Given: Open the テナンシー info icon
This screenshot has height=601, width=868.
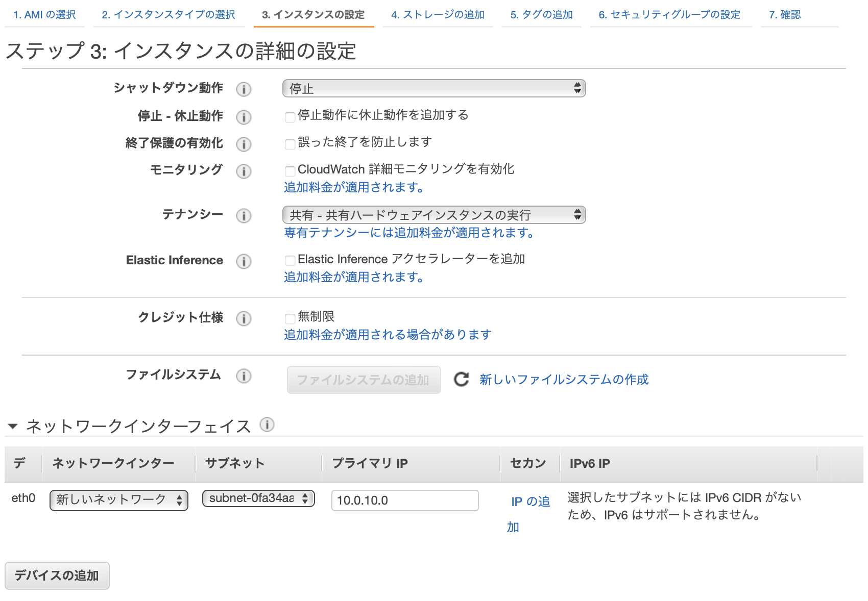Looking at the screenshot, I should click(244, 216).
